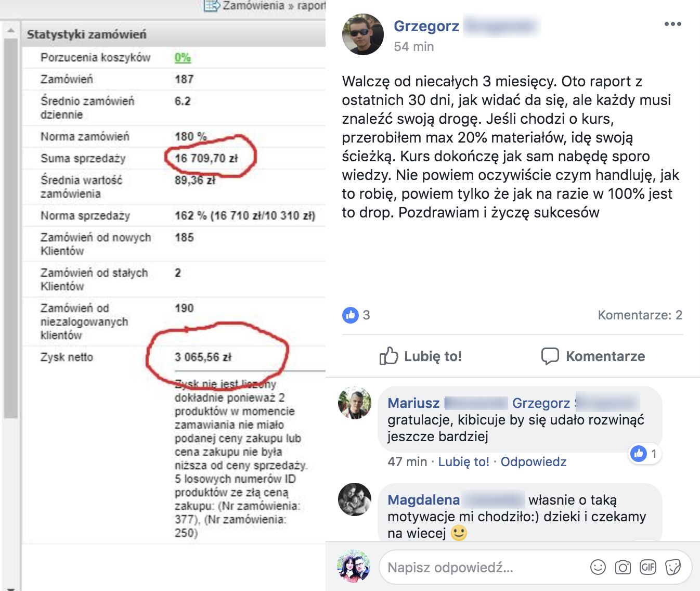Screen dimensions: 700x591
Task: Like Mariusz's comment via Lubię to! link
Action: (463, 462)
